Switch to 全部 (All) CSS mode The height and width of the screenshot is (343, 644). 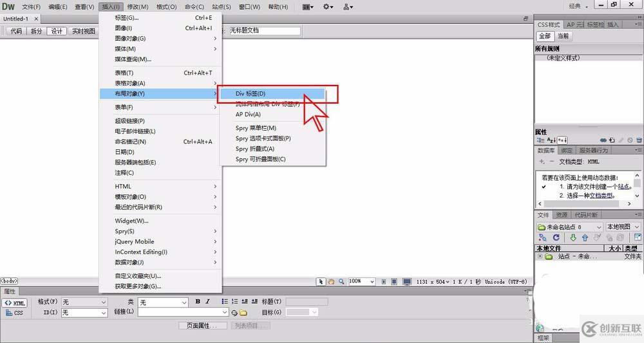(x=545, y=36)
